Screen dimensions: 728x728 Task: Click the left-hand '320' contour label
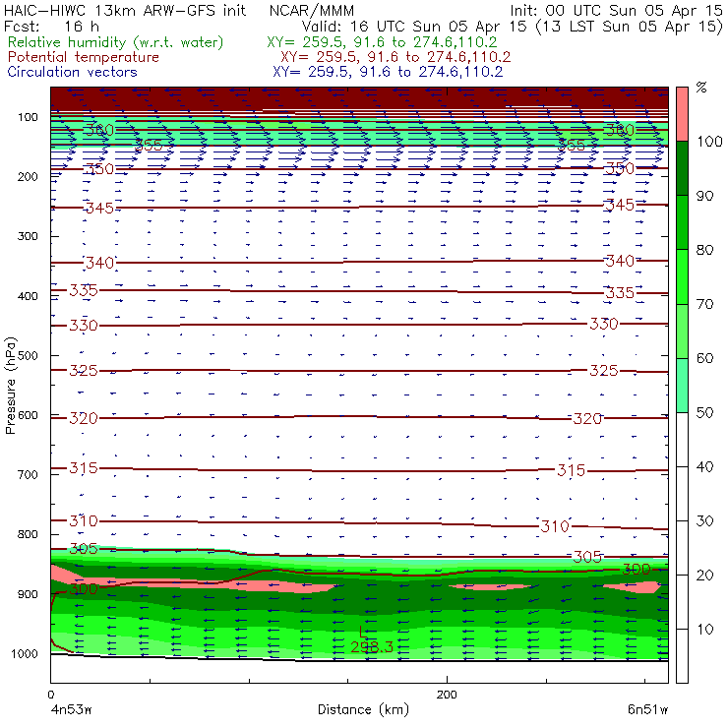click(84, 418)
